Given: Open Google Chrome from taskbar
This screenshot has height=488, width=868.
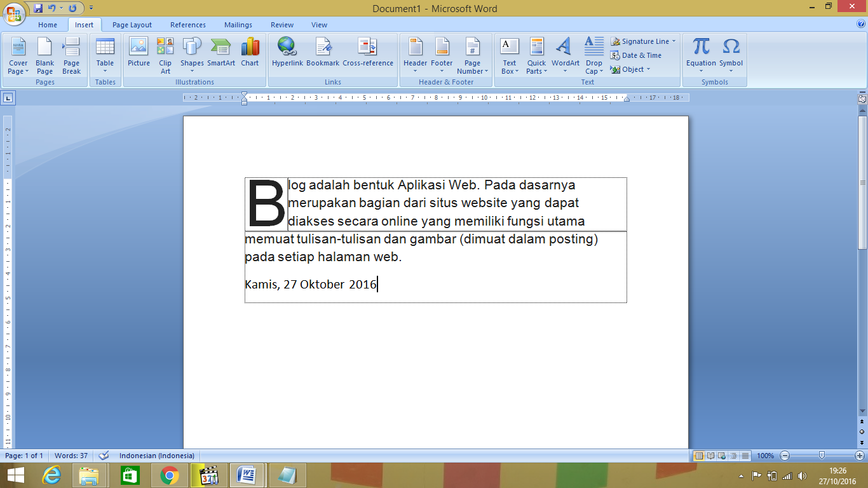Looking at the screenshot, I should coord(169,475).
